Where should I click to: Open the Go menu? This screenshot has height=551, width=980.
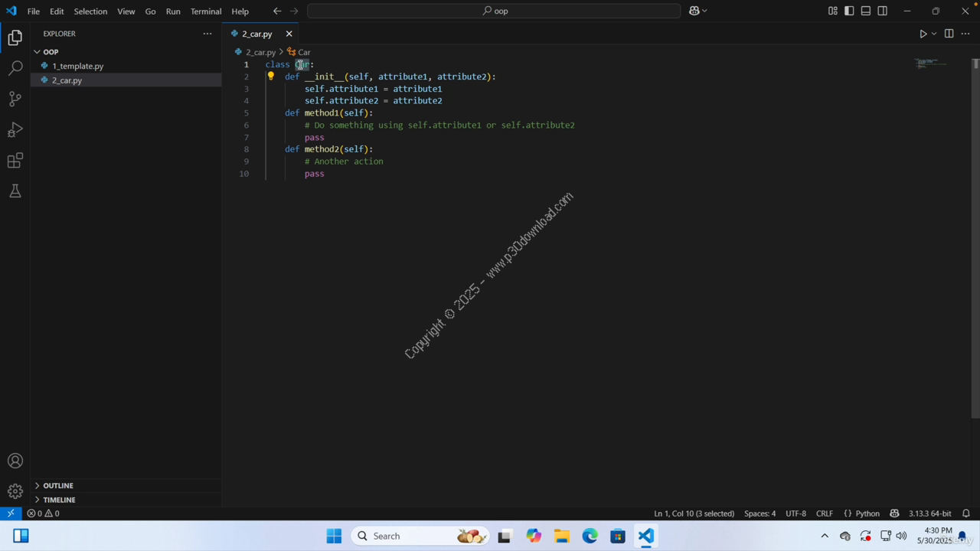click(x=150, y=11)
